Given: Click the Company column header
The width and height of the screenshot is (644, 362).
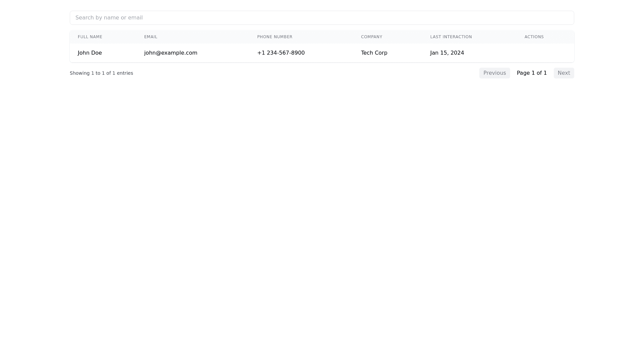Looking at the screenshot, I should pyautogui.click(x=371, y=37).
